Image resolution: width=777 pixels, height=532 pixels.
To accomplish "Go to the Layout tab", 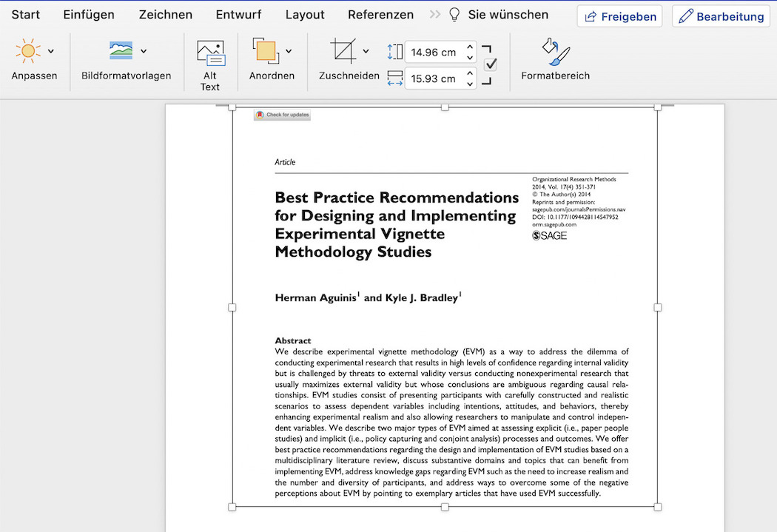I will [305, 15].
